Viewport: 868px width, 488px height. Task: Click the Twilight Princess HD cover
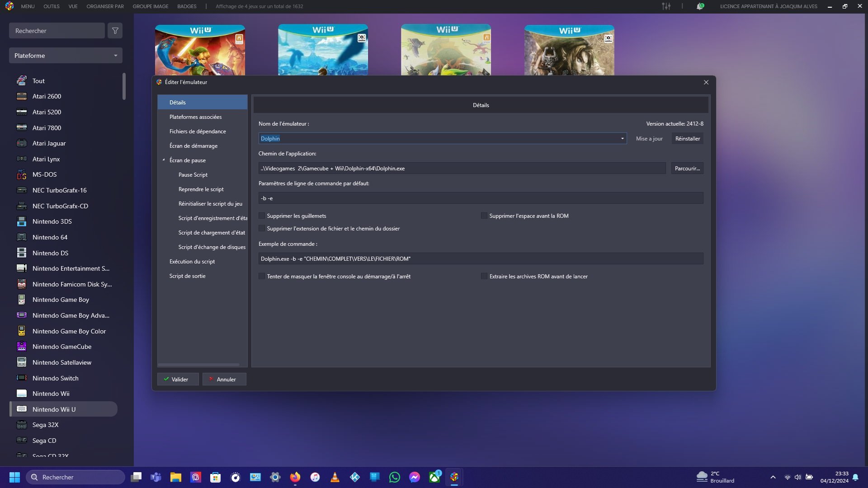coord(569,50)
